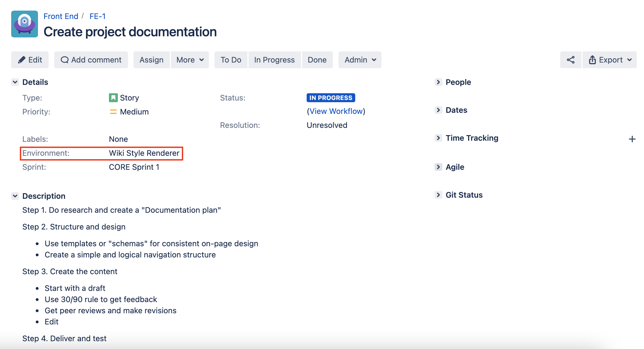Open the Export dropdown
This screenshot has width=644, height=349.
point(610,60)
